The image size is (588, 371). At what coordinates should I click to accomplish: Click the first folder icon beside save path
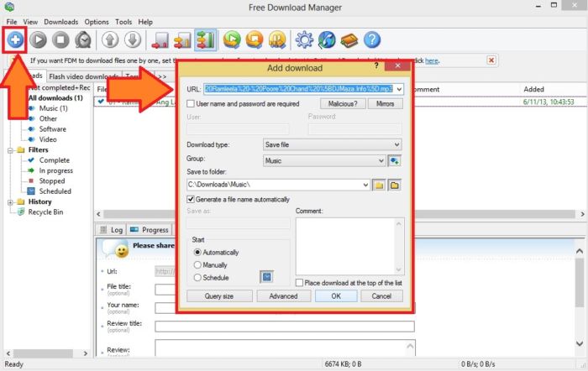pos(379,185)
